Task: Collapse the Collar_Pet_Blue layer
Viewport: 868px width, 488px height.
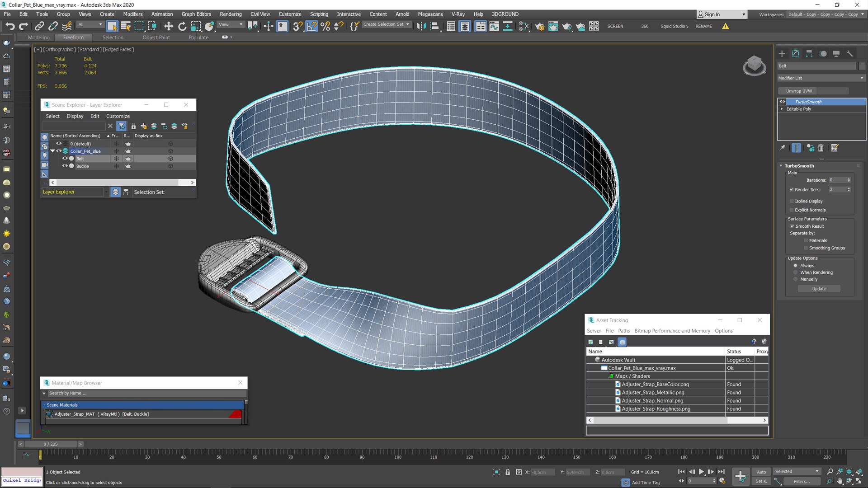Action: [52, 151]
